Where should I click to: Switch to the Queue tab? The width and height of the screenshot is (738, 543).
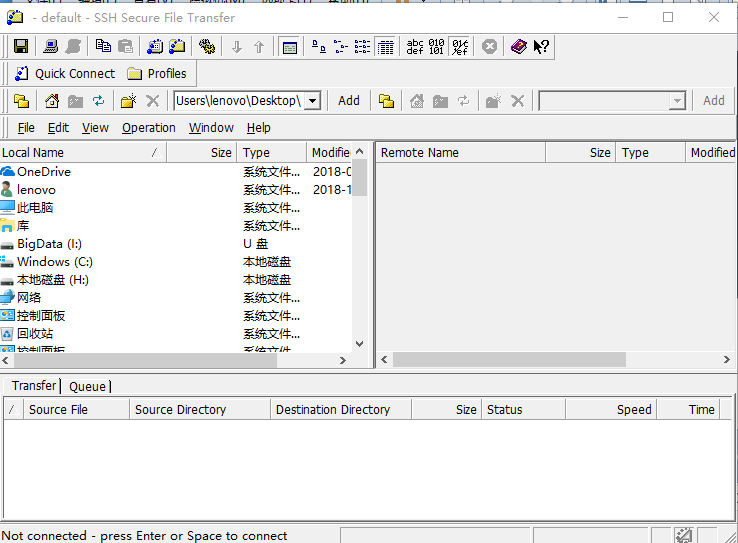coord(88,386)
